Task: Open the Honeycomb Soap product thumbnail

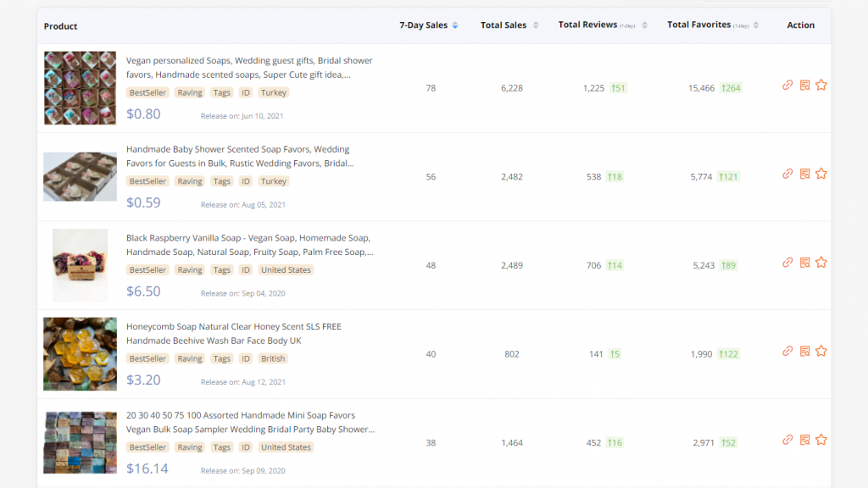Action: click(x=80, y=354)
